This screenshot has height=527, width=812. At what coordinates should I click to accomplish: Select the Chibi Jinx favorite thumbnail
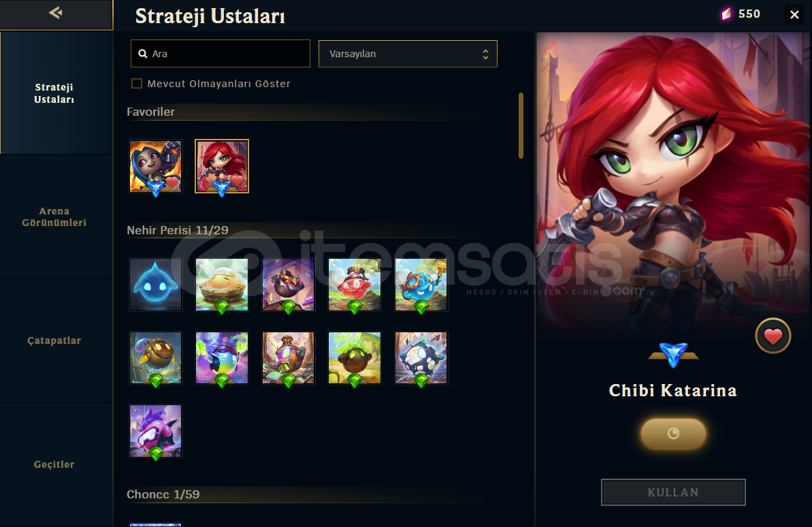[155, 166]
